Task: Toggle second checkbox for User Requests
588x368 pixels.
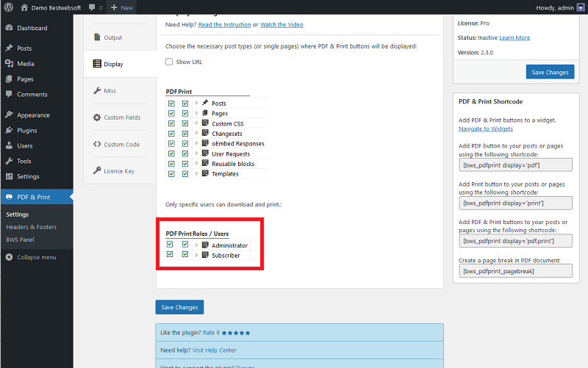Action: (x=185, y=154)
